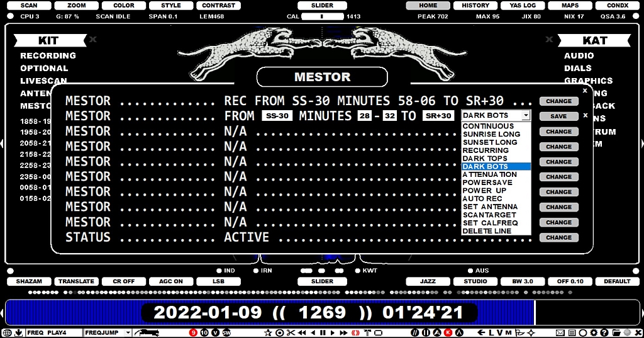Click the scissors cut icon
644x338 pixels.
tap(291, 332)
